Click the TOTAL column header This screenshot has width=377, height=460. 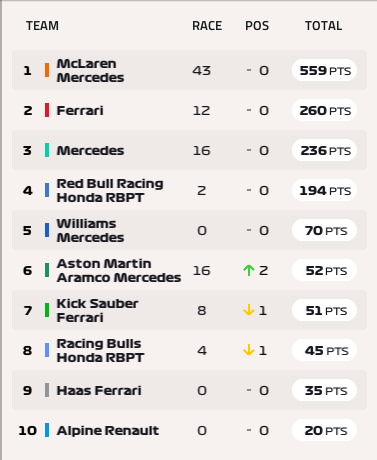click(324, 26)
